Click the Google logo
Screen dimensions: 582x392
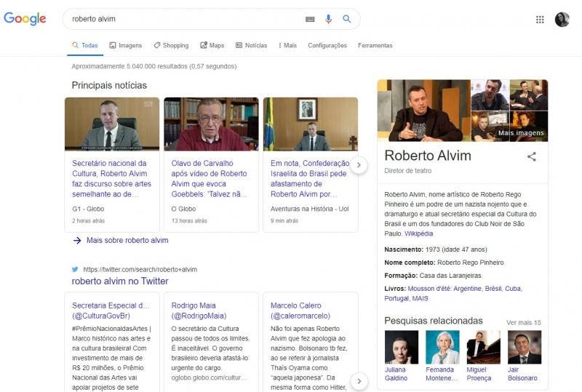click(x=25, y=19)
